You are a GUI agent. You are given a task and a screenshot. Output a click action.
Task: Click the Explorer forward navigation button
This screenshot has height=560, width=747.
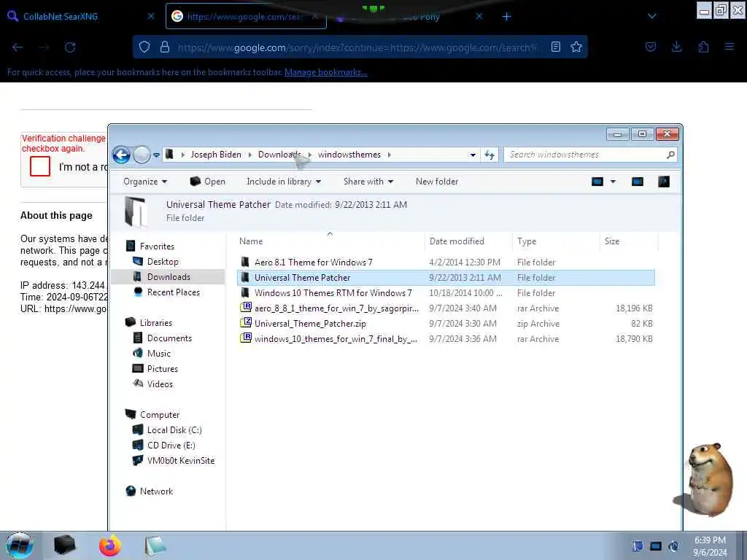click(x=142, y=155)
